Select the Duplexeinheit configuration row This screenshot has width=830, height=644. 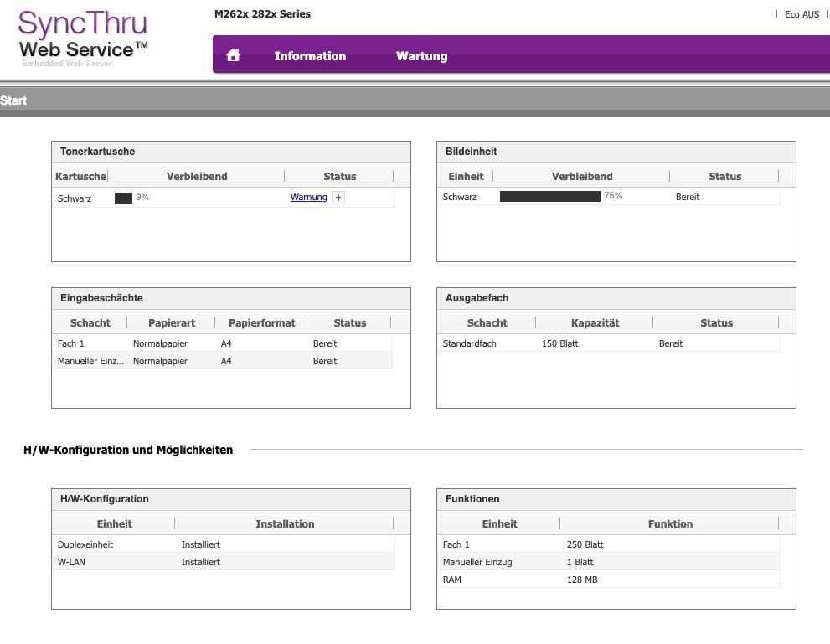(x=224, y=544)
